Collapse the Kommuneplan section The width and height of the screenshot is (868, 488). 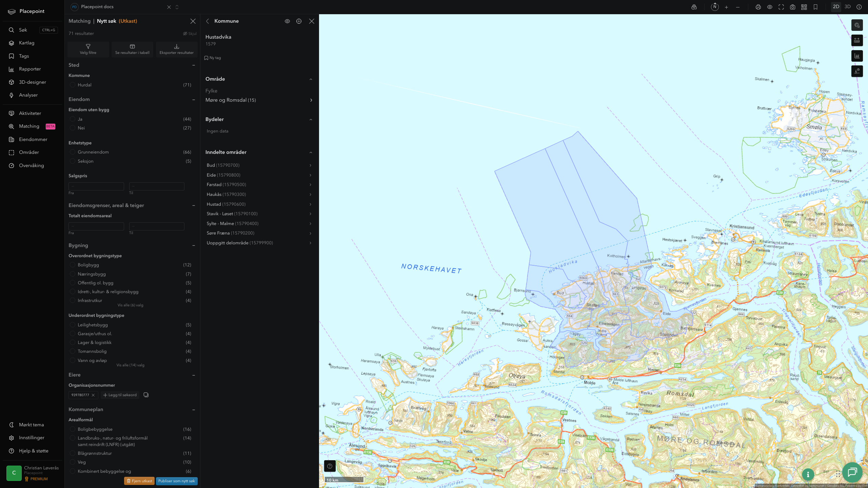pos(194,410)
